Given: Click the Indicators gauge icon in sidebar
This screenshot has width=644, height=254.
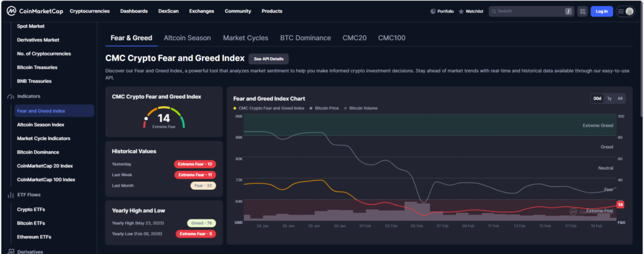Looking at the screenshot, I should pyautogui.click(x=10, y=97).
